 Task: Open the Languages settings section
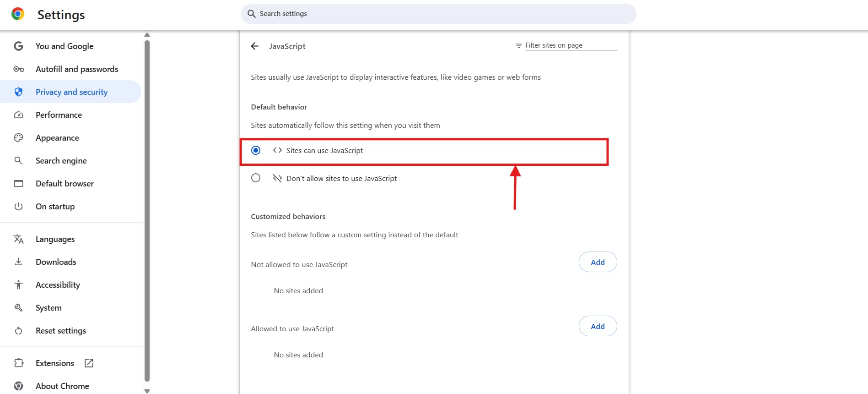click(55, 239)
